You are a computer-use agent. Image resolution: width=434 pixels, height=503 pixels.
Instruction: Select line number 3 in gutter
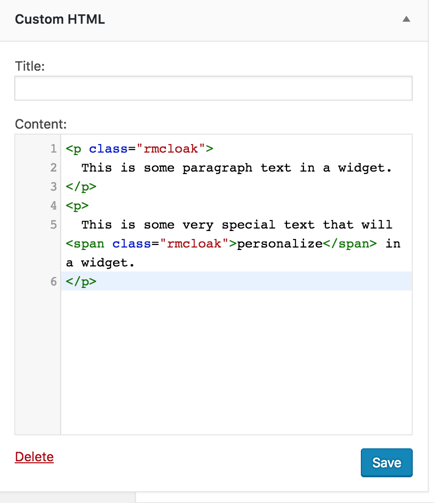tap(53, 187)
